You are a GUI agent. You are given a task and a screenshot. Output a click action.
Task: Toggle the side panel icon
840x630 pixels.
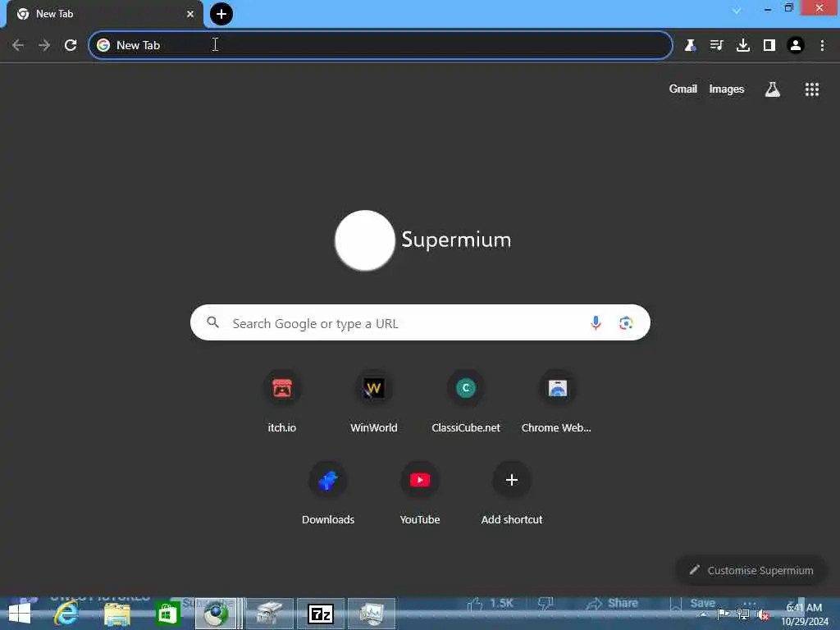pos(769,45)
